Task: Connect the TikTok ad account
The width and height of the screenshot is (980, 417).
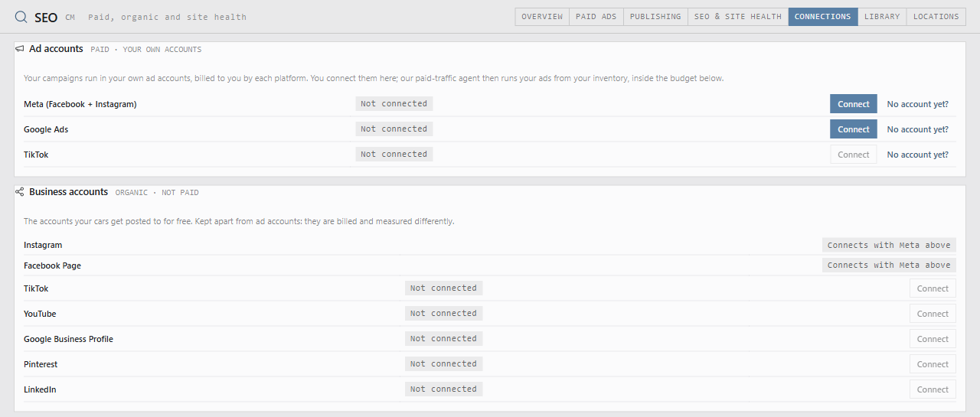Action: point(854,155)
